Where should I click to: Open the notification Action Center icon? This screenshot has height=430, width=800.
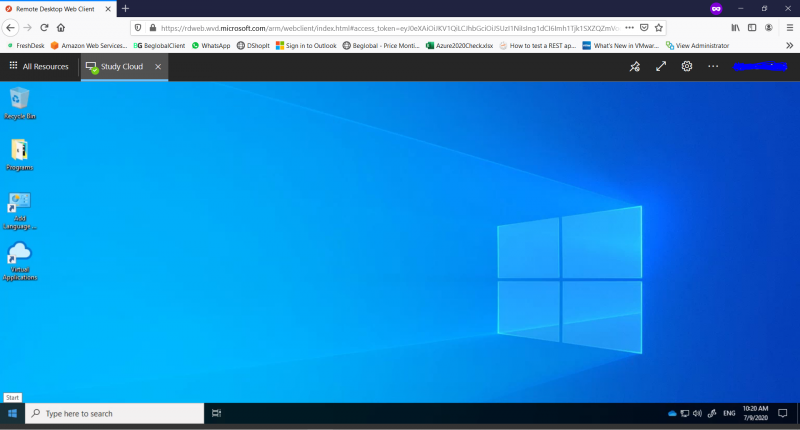coord(783,413)
